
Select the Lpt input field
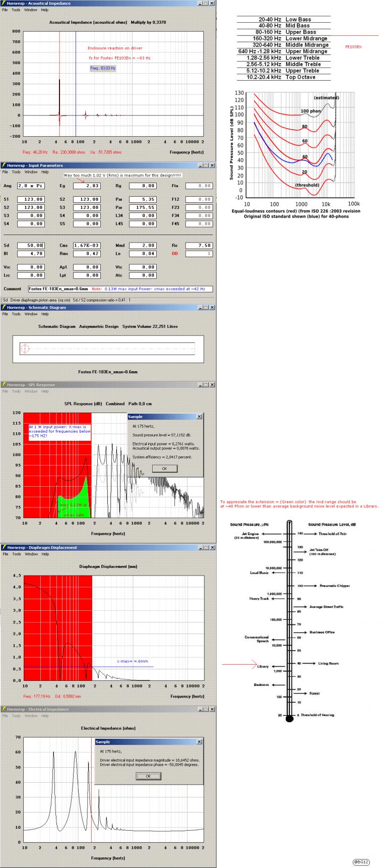[x=87, y=275]
